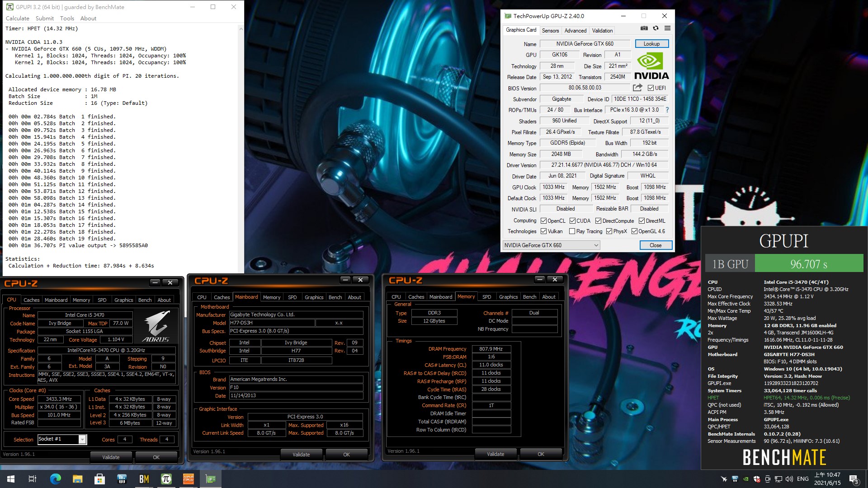Open Bench tab in Memory CPU-Z window
Screen dimensions: 868x488
[x=529, y=296]
